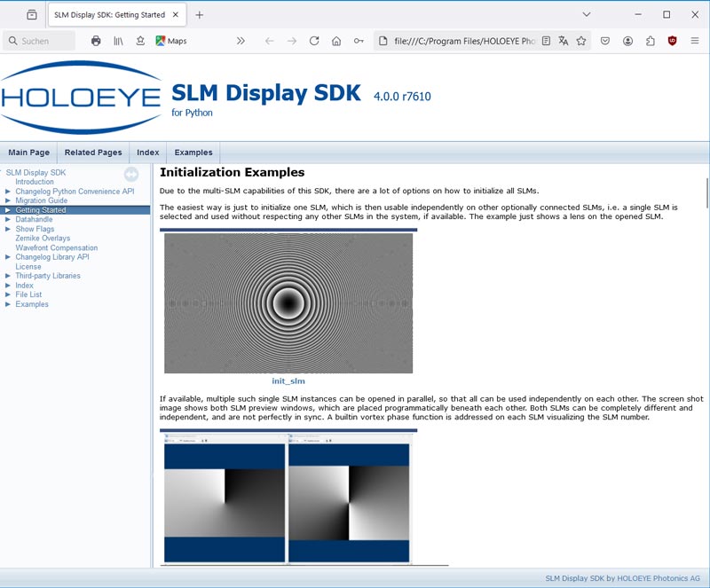Click the sync navigation tree toggle
The image size is (710, 588).
coord(131,174)
